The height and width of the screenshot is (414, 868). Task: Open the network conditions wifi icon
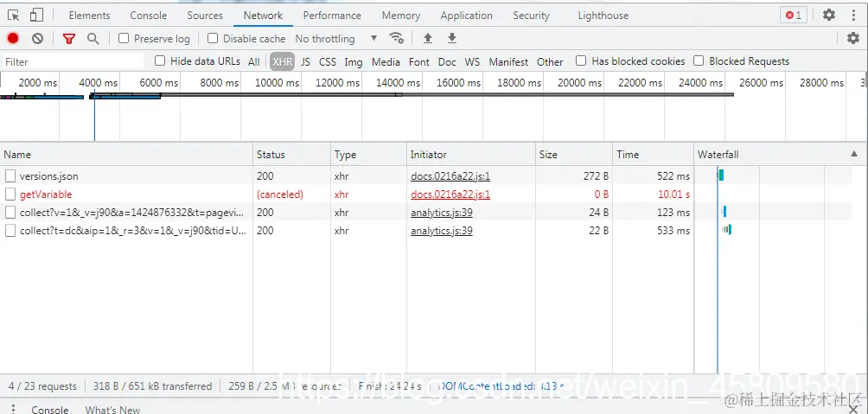coord(396,38)
